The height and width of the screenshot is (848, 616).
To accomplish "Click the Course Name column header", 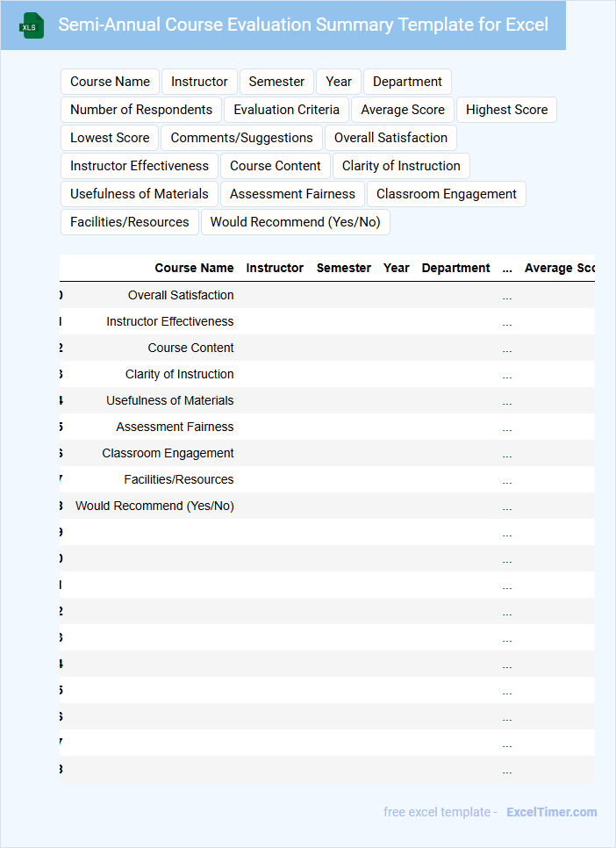I will pyautogui.click(x=194, y=269).
